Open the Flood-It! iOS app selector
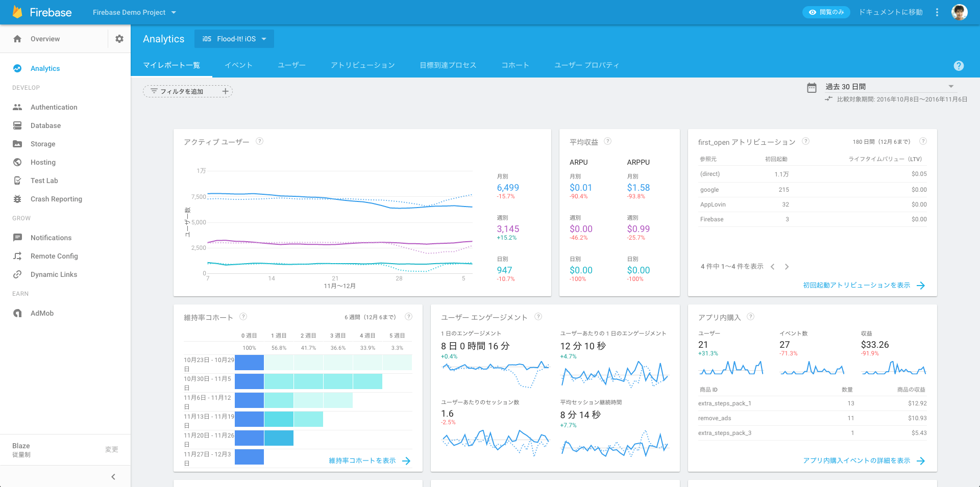 tap(234, 39)
